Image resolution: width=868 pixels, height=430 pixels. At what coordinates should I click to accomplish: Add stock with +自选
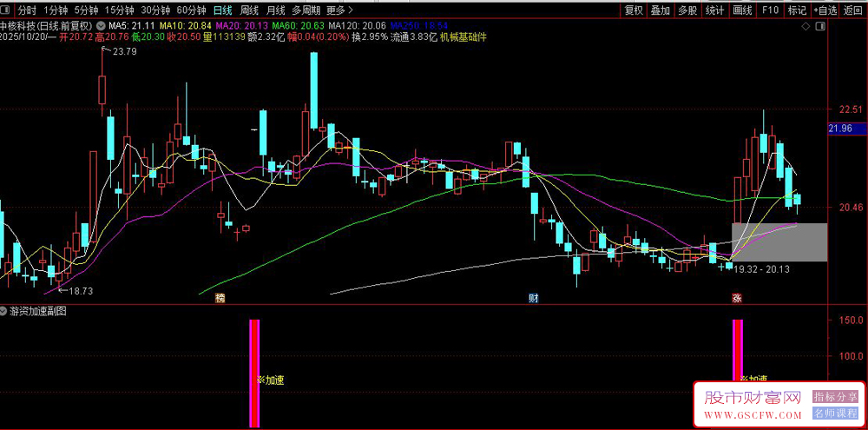click(825, 10)
